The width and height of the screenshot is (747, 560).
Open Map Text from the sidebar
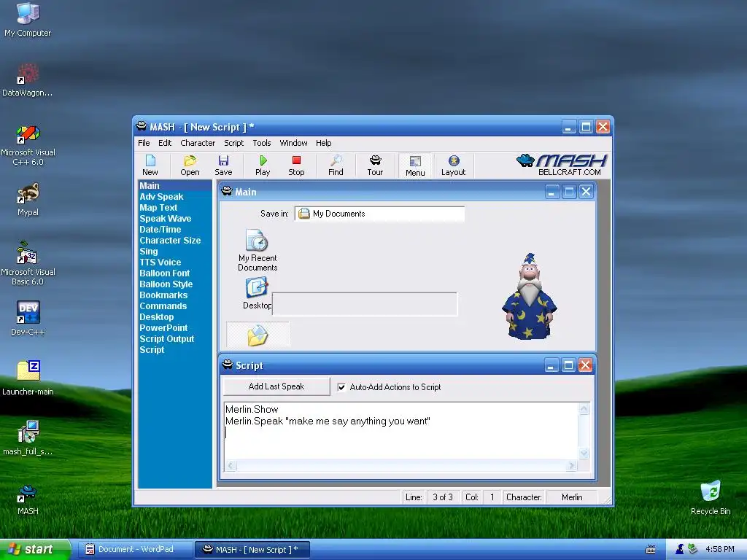click(158, 208)
